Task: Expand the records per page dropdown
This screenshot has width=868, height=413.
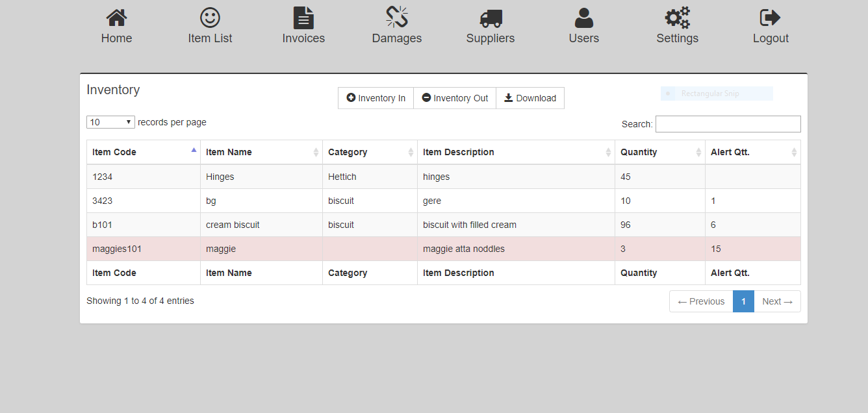Action: [110, 122]
